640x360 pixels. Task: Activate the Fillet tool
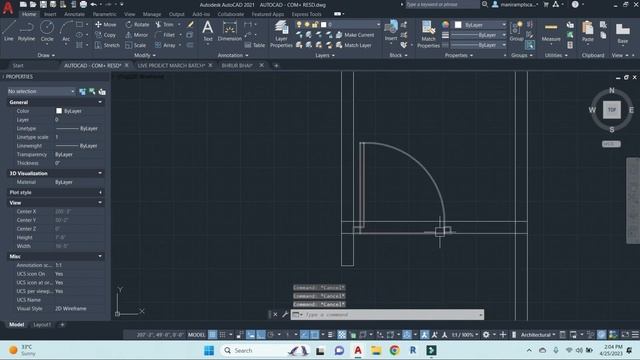[165, 35]
